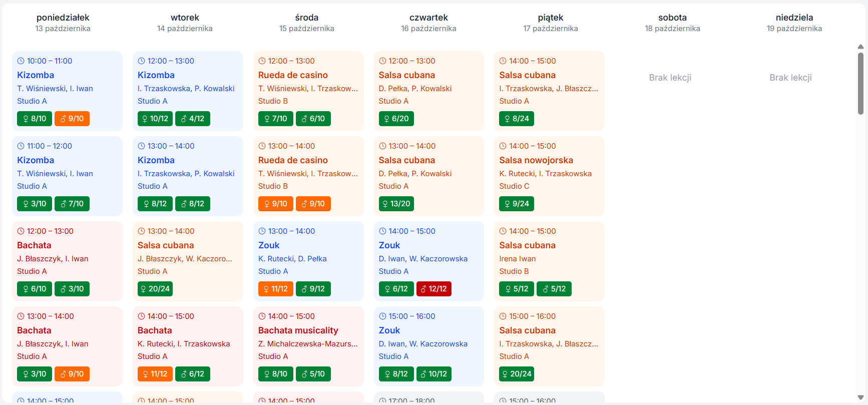This screenshot has height=405, width=868.
Task: Click the clock icon on Monday's 10:00 Kizomba
Action: coord(21,61)
